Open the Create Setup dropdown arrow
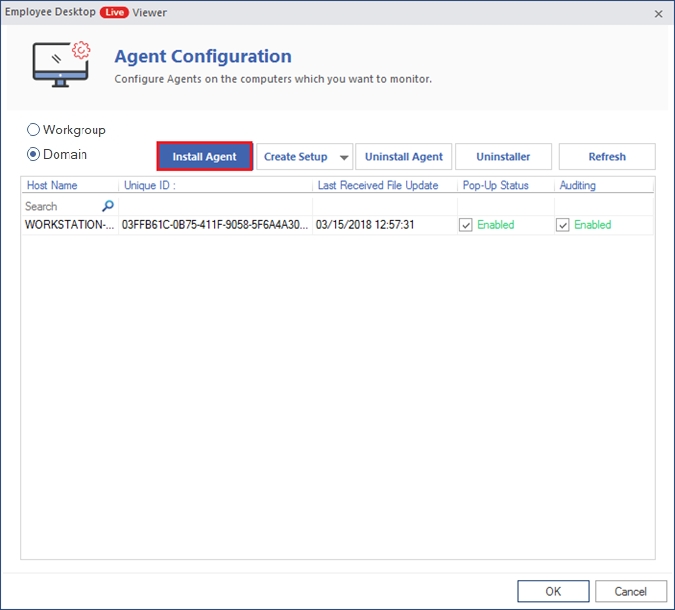Image resolution: width=675 pixels, height=610 pixels. (x=343, y=157)
